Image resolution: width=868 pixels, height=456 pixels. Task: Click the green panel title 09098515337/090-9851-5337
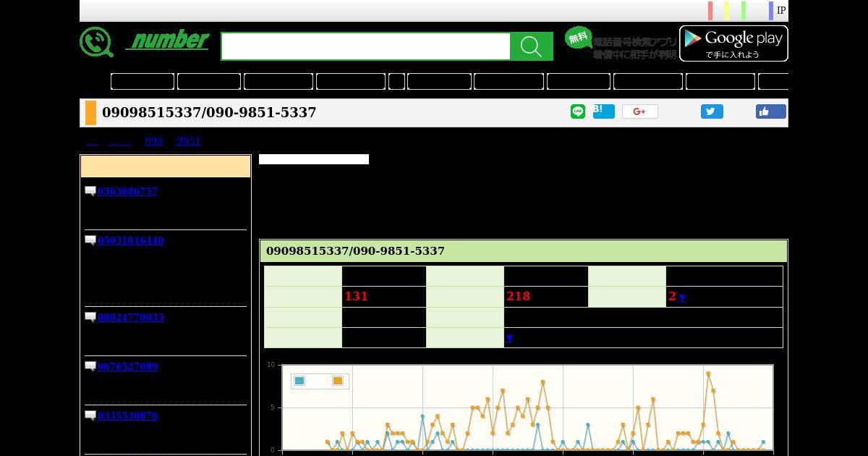click(355, 250)
